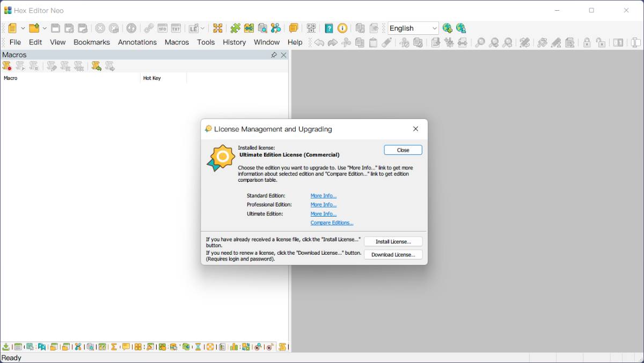644x363 pixels.
Task: Click the Download License... button
Action: pyautogui.click(x=393, y=255)
